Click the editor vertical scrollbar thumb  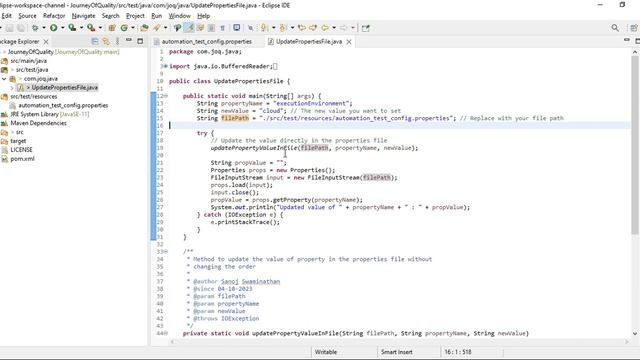tap(635, 145)
